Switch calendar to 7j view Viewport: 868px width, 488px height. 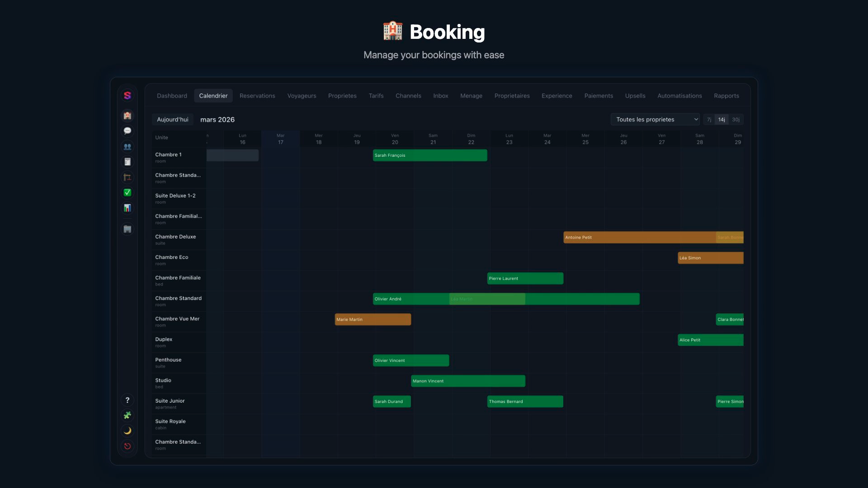709,120
